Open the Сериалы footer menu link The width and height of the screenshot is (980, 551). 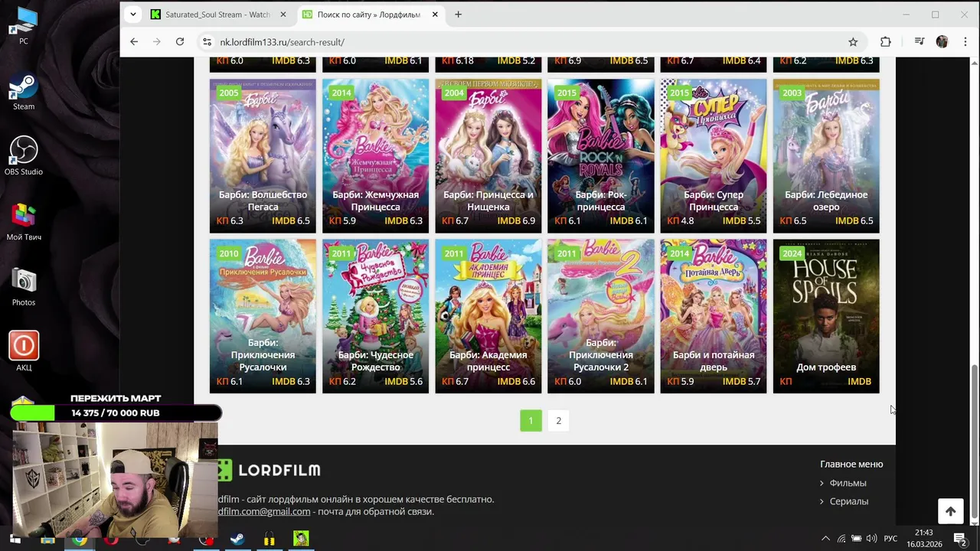848,501
